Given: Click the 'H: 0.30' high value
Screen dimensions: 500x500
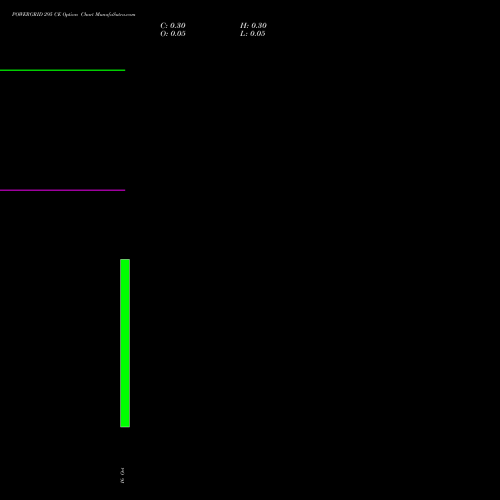Looking at the screenshot, I should coord(253,26).
